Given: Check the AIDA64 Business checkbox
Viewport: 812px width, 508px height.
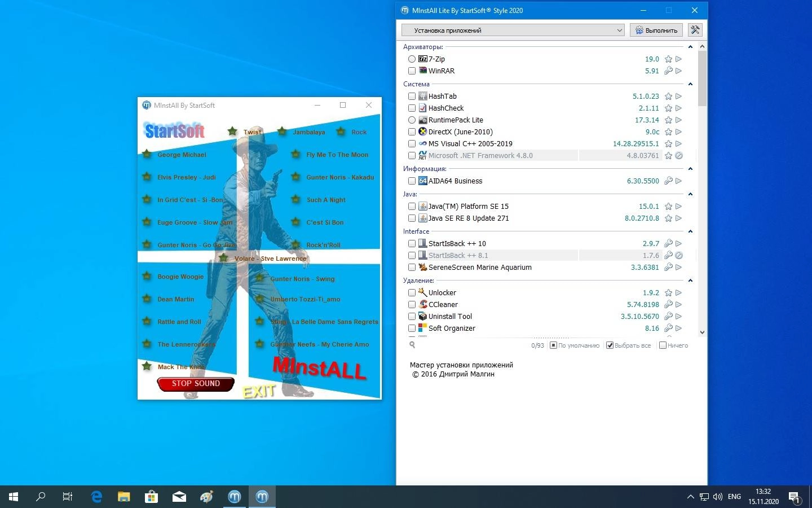Looking at the screenshot, I should (412, 181).
